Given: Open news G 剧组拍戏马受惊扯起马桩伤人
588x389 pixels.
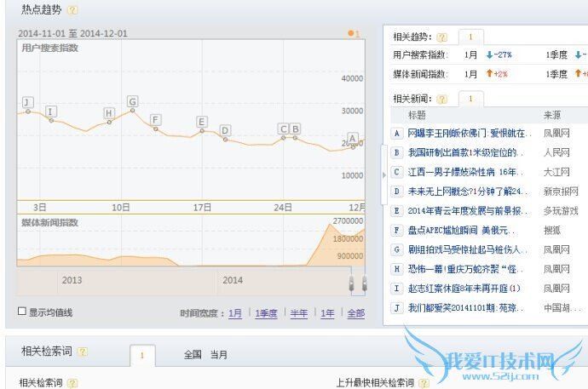Looking at the screenshot, I should [467, 249].
